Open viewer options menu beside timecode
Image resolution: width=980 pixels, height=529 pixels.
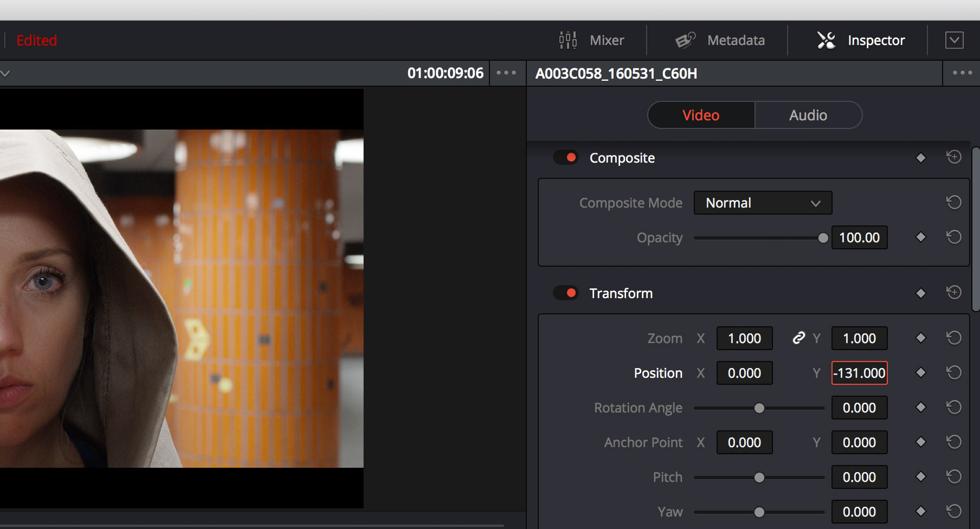tap(506, 73)
